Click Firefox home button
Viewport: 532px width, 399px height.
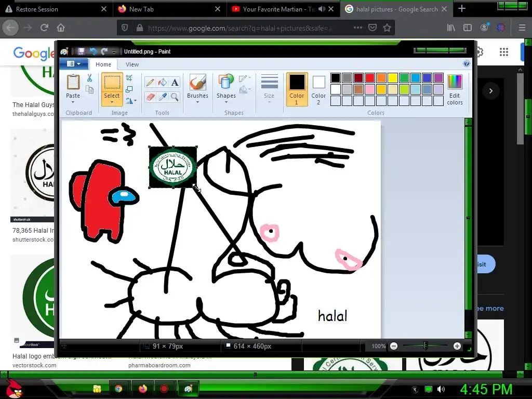pyautogui.click(x=61, y=28)
